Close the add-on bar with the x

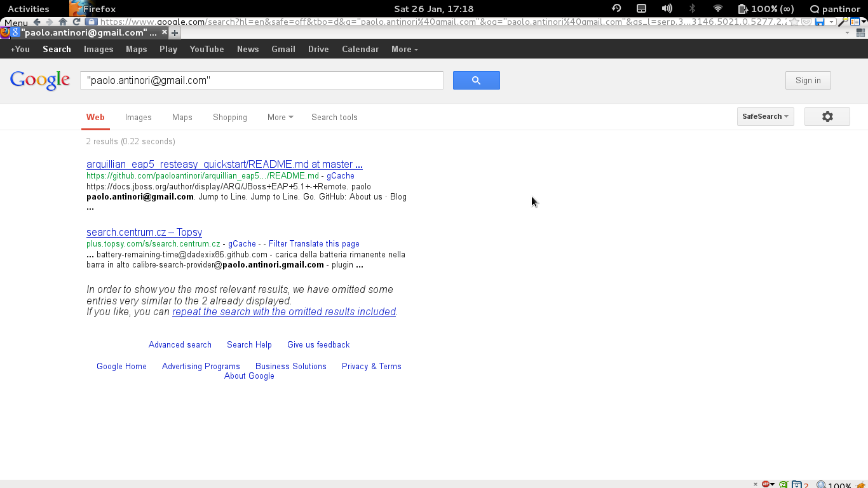(x=756, y=484)
